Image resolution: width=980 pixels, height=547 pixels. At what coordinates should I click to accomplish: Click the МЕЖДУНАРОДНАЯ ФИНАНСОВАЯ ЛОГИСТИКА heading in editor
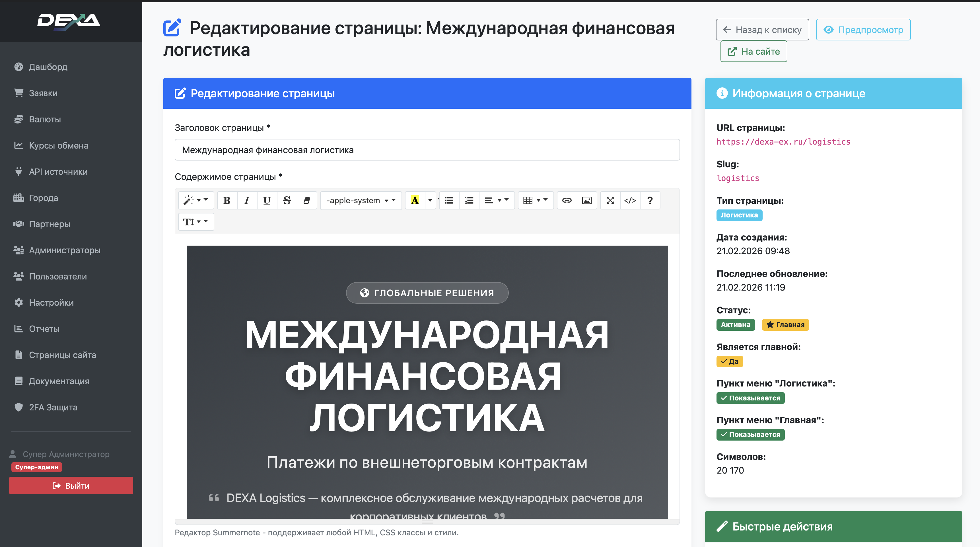pyautogui.click(x=427, y=376)
